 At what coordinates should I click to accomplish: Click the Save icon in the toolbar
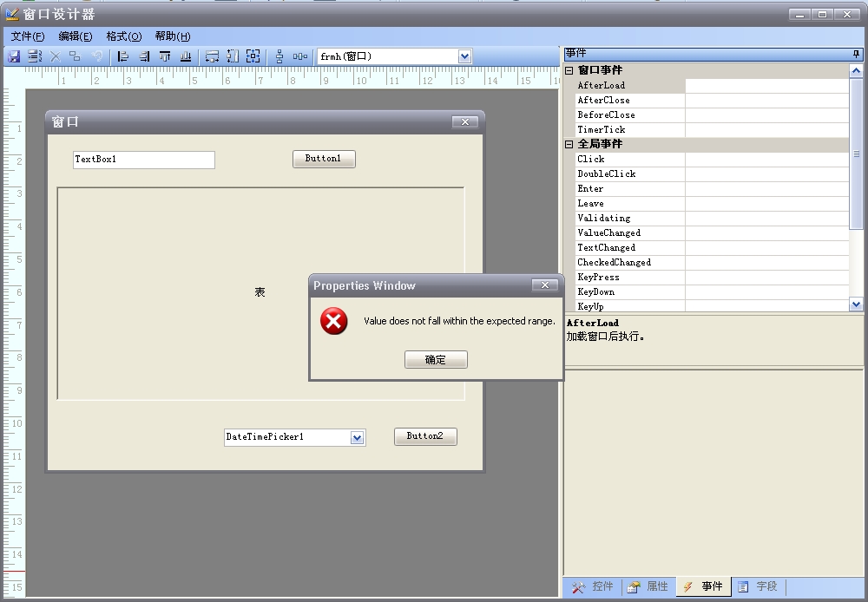pos(14,56)
